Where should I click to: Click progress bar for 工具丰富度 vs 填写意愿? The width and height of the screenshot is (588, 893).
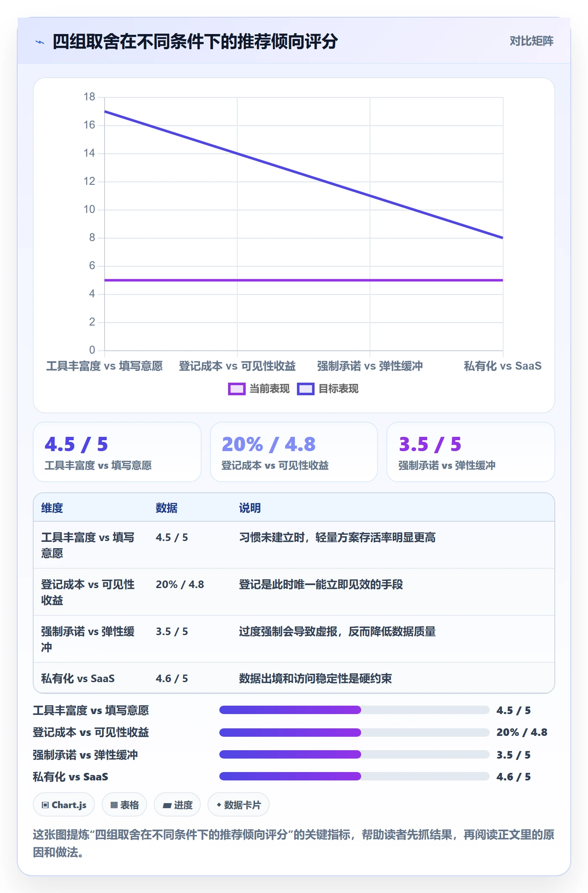tap(354, 710)
